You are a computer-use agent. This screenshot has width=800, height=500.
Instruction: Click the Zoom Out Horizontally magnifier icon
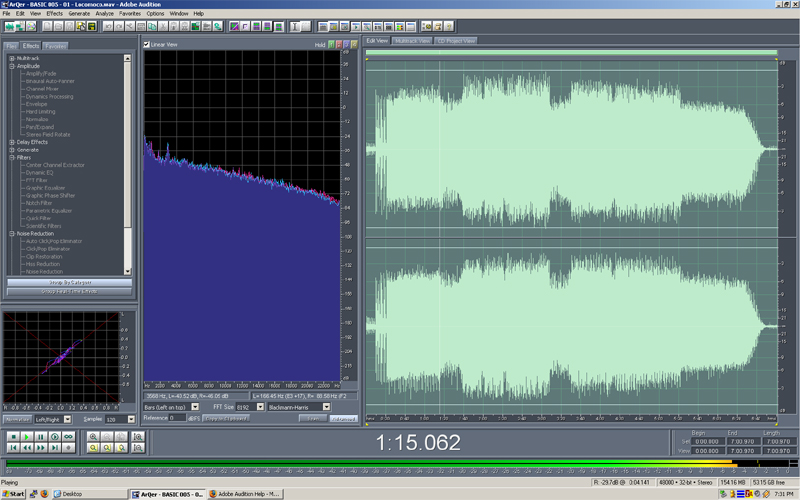point(107,437)
